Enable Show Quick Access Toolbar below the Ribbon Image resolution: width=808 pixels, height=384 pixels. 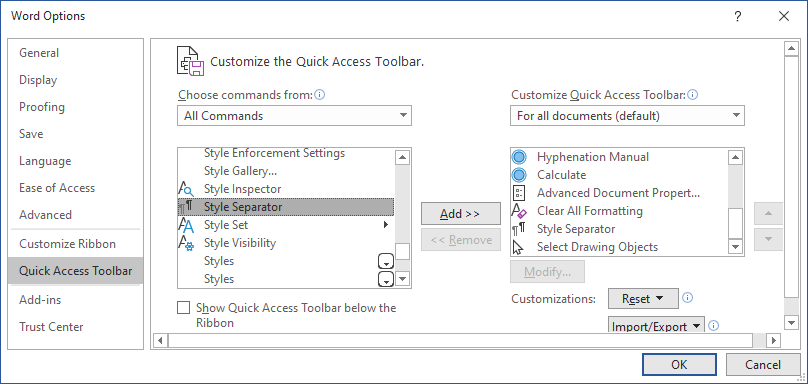[183, 308]
